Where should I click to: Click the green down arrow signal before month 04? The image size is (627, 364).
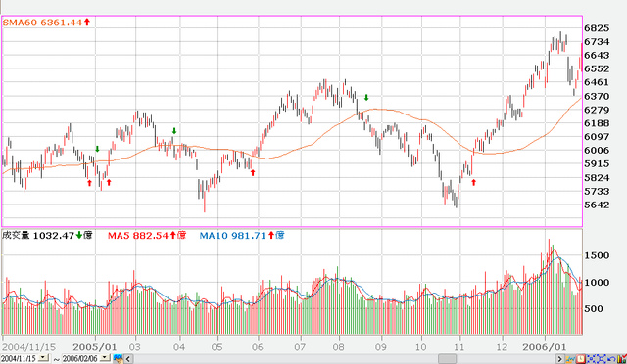pos(174,131)
